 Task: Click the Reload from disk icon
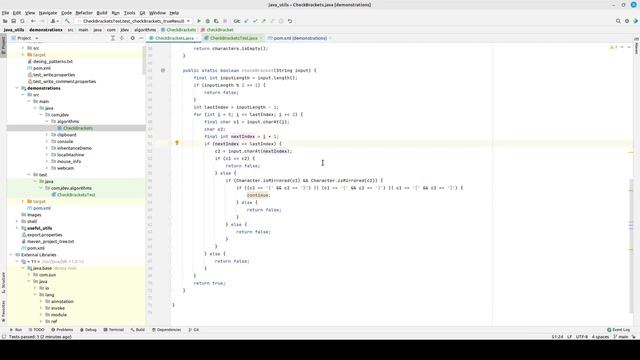coord(22,21)
